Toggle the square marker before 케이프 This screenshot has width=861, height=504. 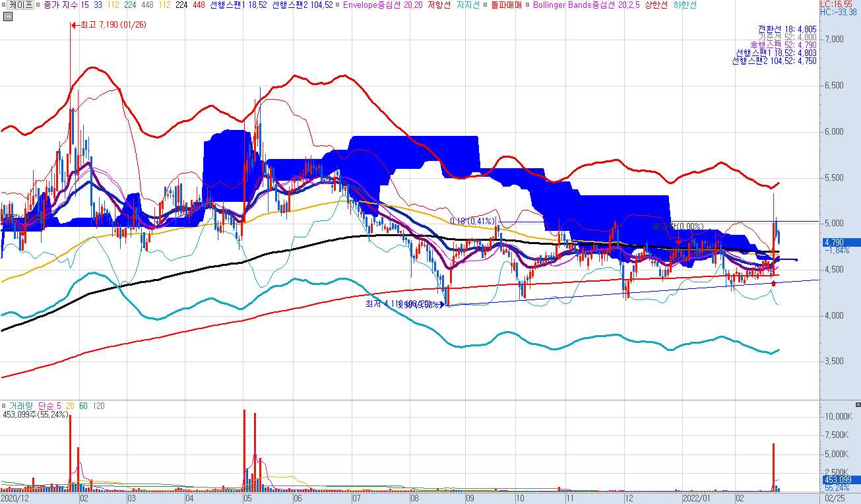click(4, 4)
